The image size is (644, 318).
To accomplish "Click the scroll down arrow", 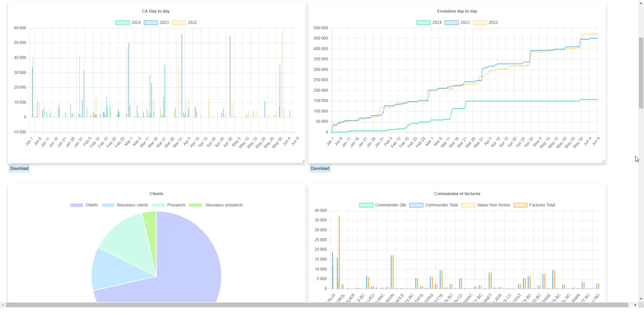I will click(x=641, y=299).
